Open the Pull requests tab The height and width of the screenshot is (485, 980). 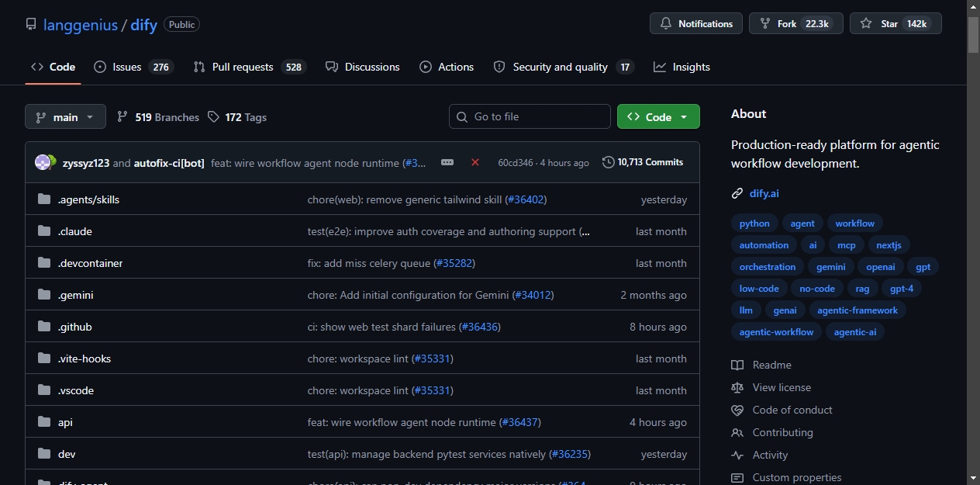[250, 67]
